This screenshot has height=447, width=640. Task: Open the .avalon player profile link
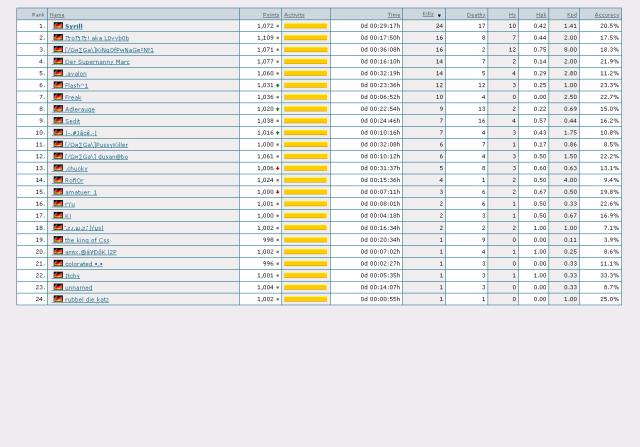pyautogui.click(x=76, y=73)
